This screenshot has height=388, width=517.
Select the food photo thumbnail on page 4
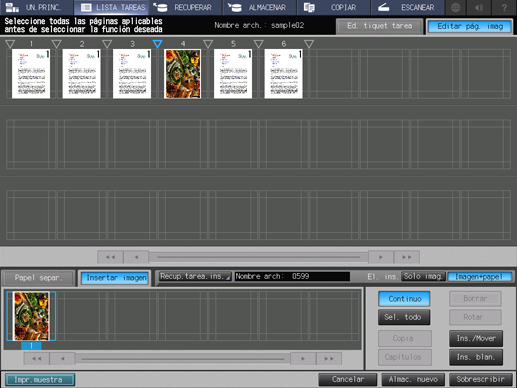tap(183, 74)
